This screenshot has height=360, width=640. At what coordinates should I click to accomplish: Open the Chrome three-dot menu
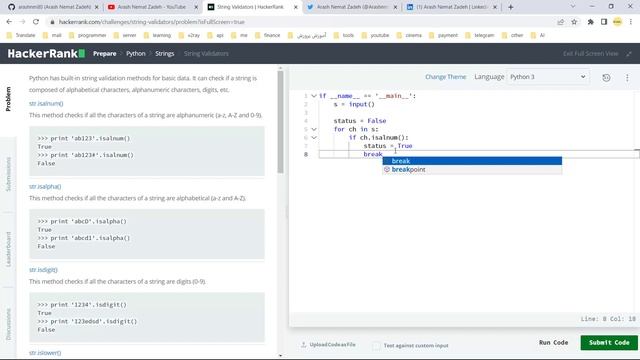click(631, 22)
